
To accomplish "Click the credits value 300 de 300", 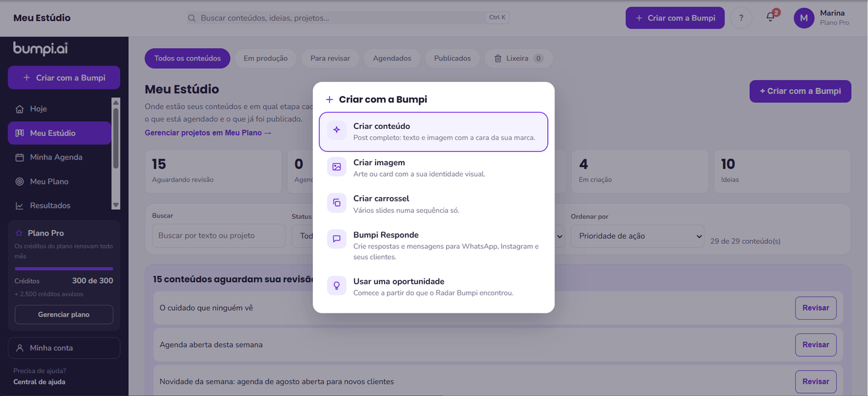I will pos(92,281).
